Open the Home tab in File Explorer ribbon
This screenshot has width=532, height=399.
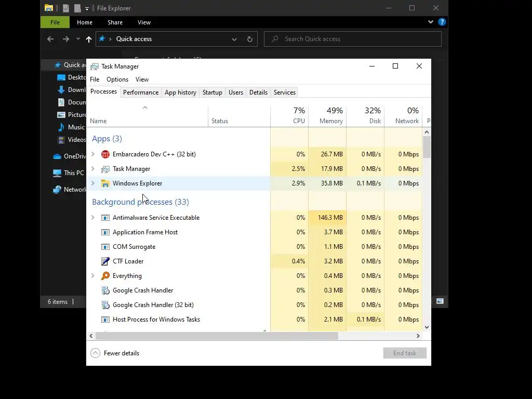85,22
